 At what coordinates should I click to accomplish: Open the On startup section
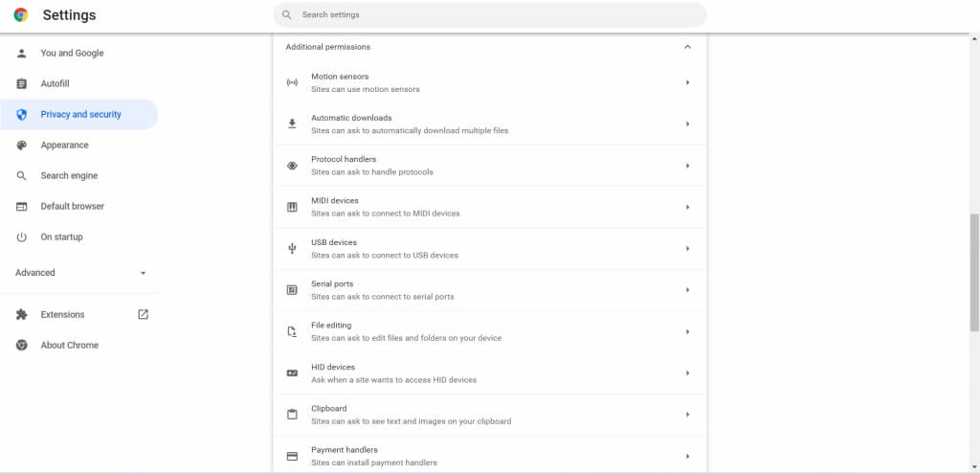click(61, 237)
